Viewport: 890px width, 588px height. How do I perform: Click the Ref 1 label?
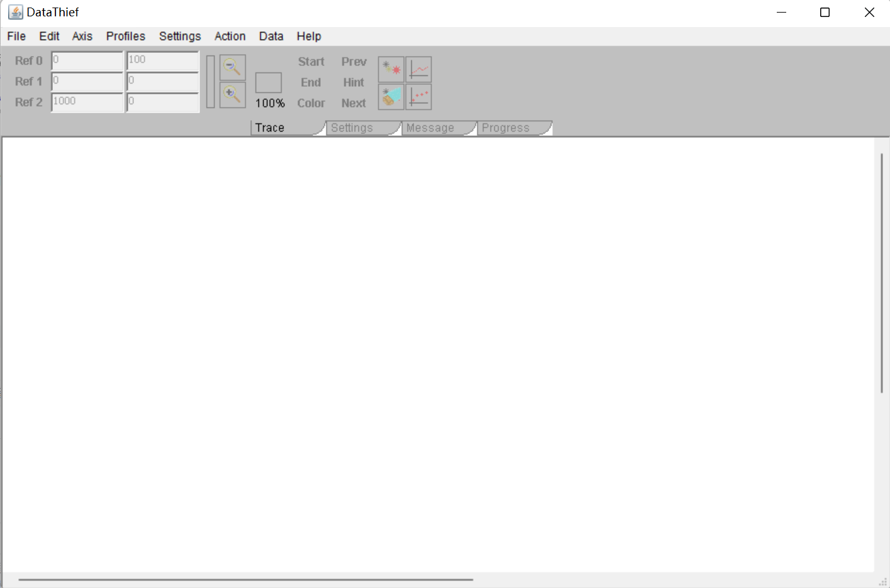click(x=29, y=81)
